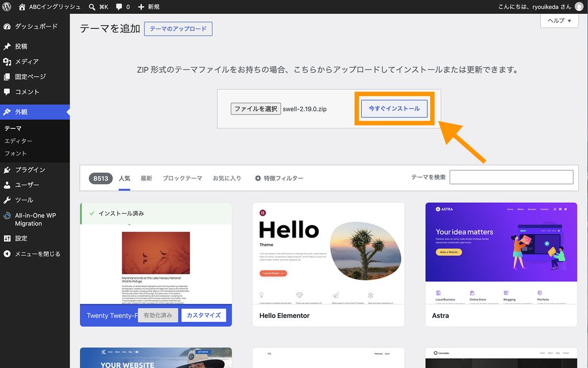Open the ryouikeda user avatar
The width and height of the screenshot is (588, 368).
pyautogui.click(x=579, y=7)
